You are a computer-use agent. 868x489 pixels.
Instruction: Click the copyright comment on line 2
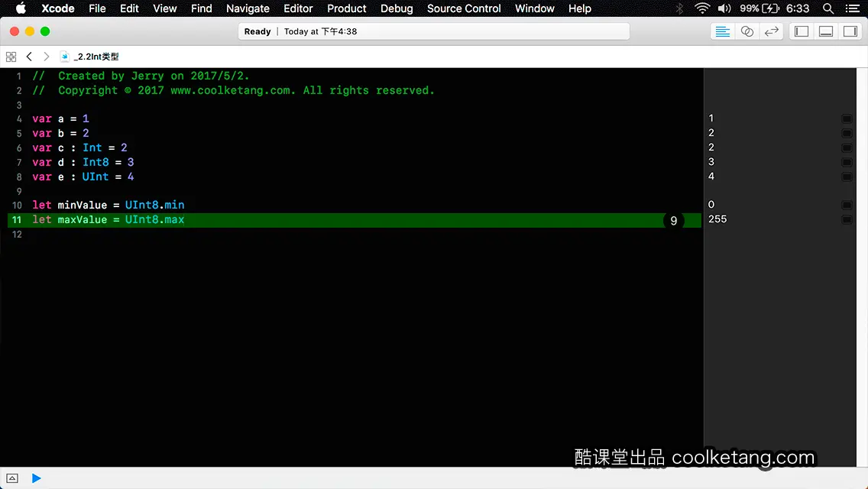click(233, 90)
